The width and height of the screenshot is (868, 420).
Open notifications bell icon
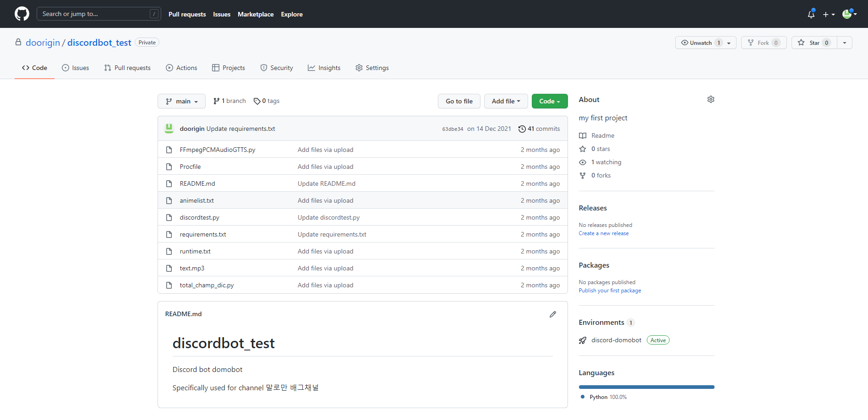pyautogui.click(x=811, y=14)
